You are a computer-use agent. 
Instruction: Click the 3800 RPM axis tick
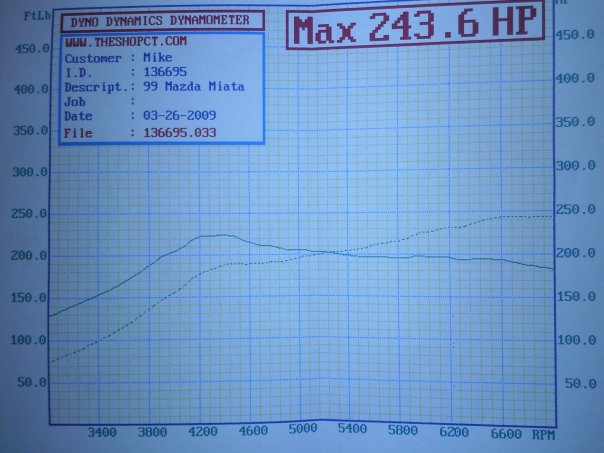pos(152,432)
